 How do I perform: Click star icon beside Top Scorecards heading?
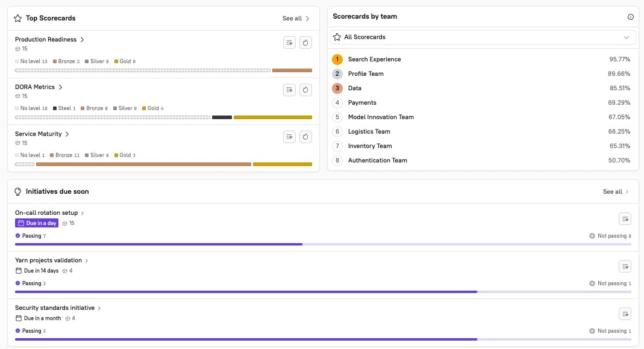click(17, 18)
